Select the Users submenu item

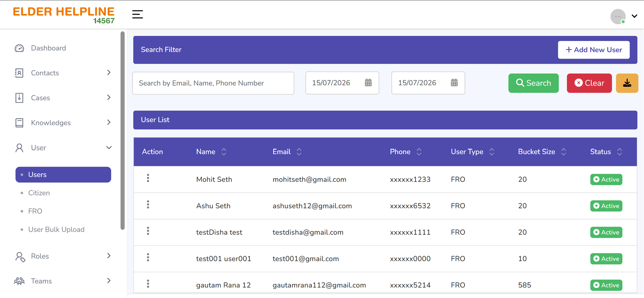[63, 175]
